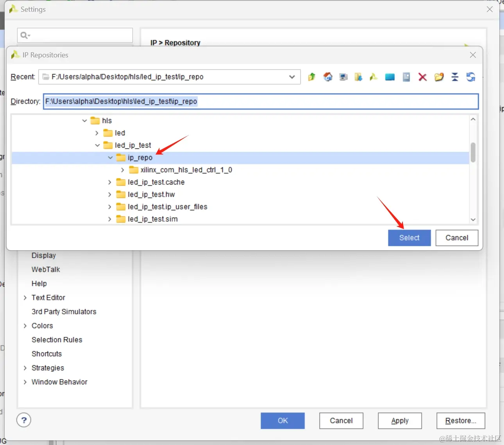
Task: Select the led_ip_test.cache folder
Action: tap(150, 182)
